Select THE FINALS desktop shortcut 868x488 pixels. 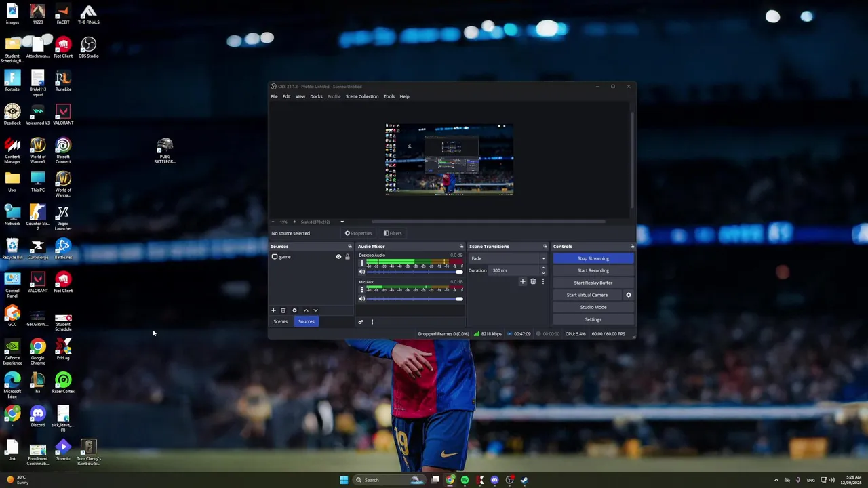tap(88, 14)
